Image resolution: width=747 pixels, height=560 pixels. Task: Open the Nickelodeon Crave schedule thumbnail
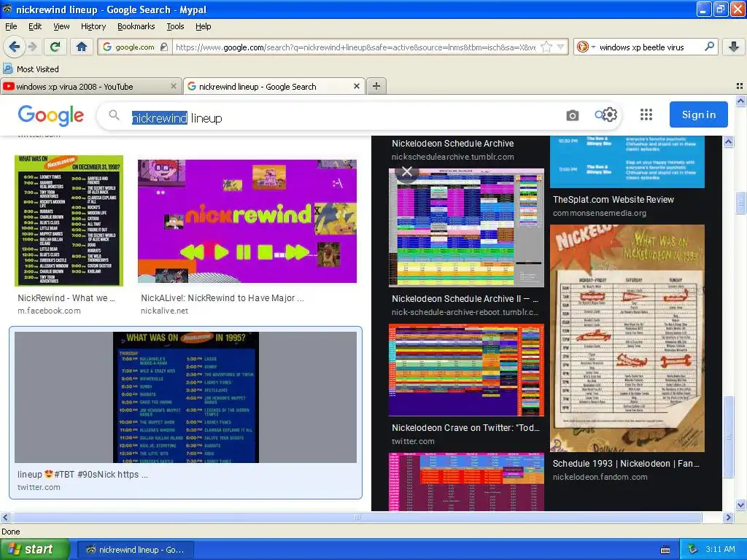pos(466,370)
